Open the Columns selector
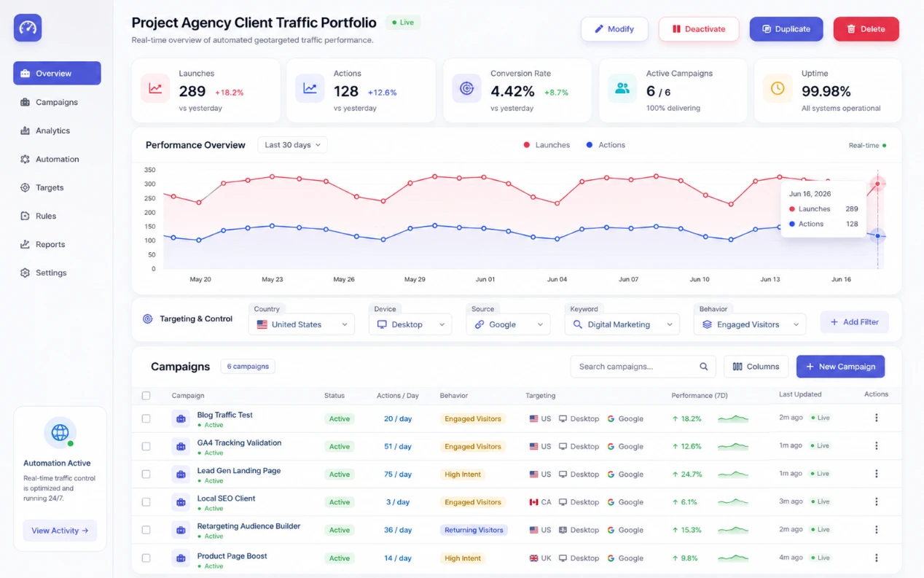The height and width of the screenshot is (578, 924). click(756, 367)
